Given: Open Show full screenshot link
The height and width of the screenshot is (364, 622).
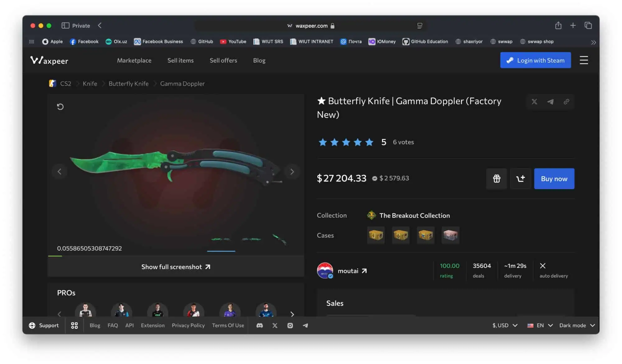Looking at the screenshot, I should coord(176,267).
